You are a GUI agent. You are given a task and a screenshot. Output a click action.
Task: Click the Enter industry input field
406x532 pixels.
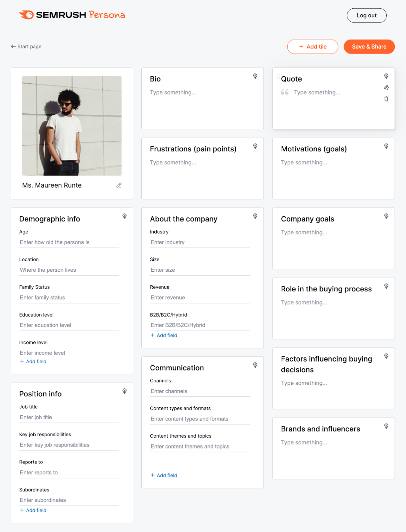click(200, 242)
